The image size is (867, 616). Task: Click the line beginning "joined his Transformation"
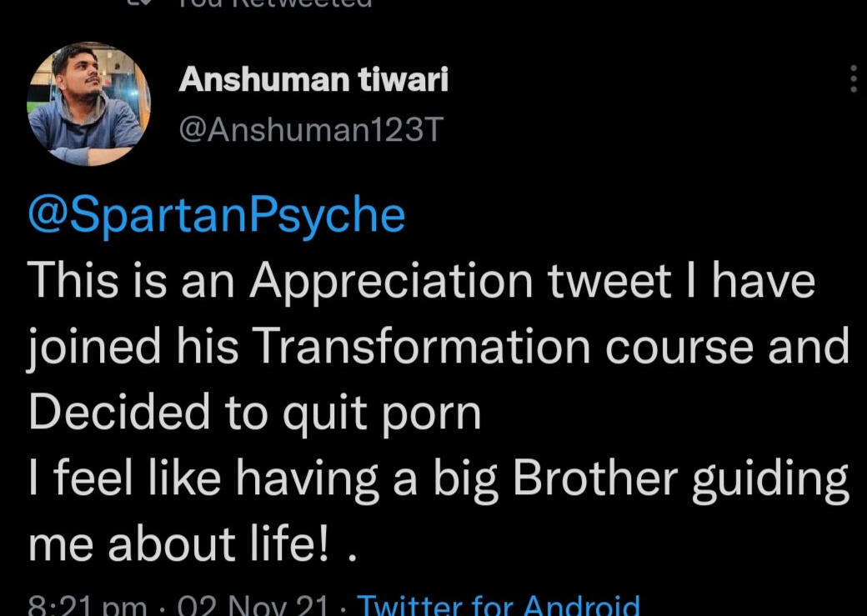click(x=439, y=348)
